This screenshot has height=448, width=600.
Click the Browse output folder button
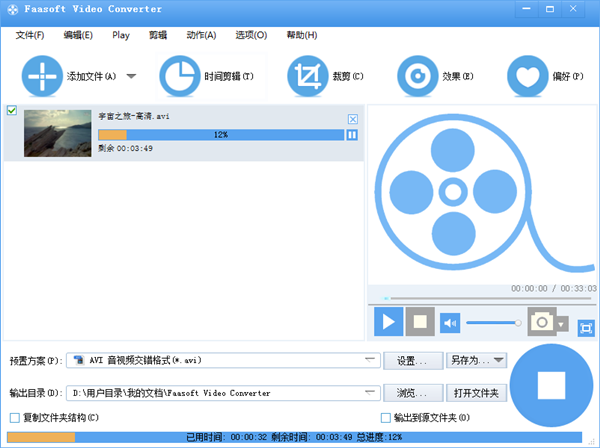(413, 393)
